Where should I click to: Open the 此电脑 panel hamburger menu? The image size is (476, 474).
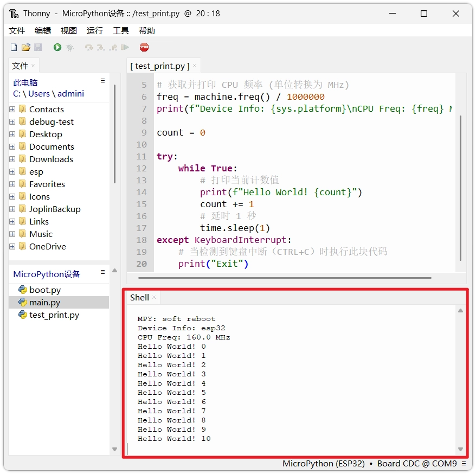102,81
